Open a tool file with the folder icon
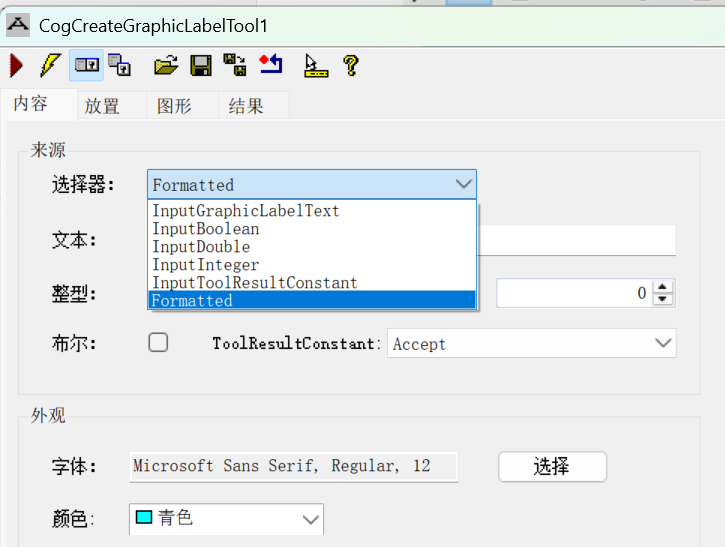This screenshot has width=725, height=547. tap(166, 65)
